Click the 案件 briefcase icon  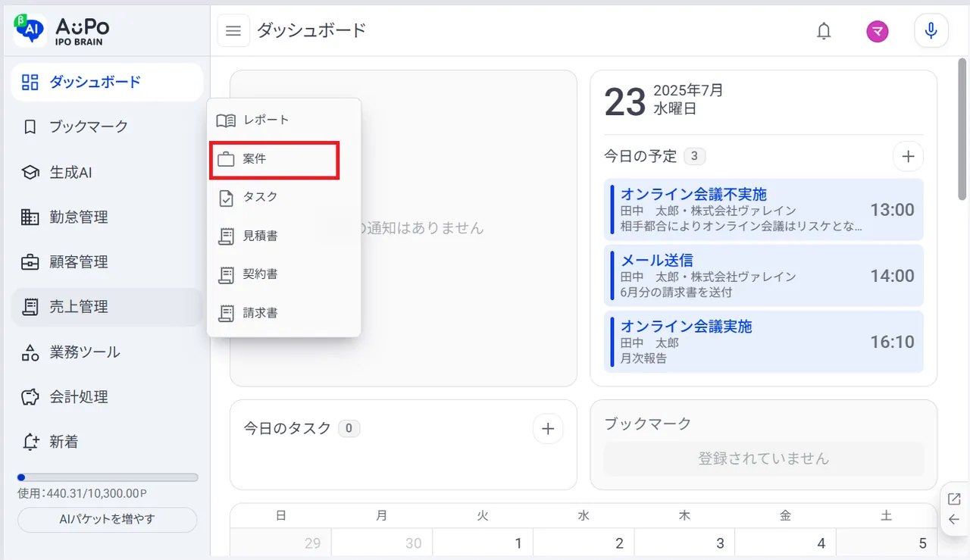coord(226,160)
